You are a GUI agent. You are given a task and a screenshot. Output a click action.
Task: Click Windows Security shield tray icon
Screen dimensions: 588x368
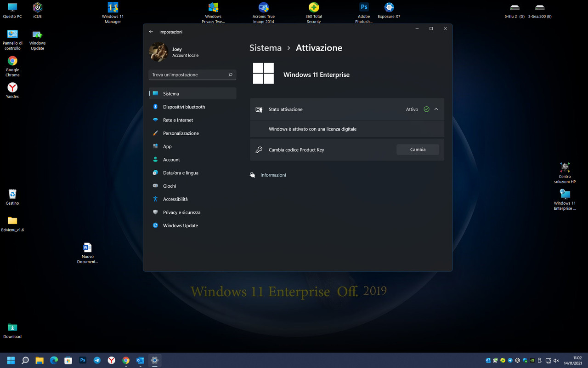coord(525,361)
